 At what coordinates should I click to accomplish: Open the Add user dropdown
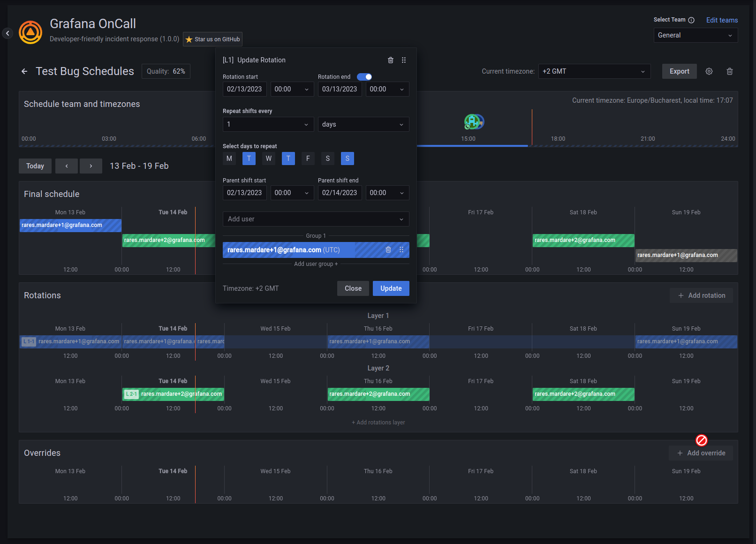pos(316,219)
